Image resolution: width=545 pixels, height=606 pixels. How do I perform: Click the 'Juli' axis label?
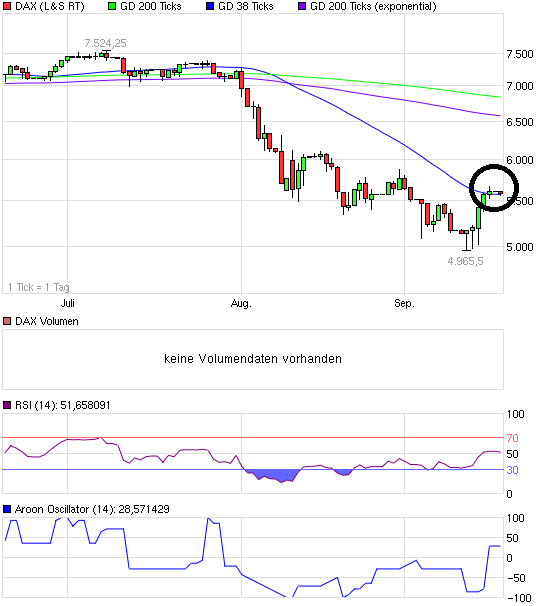tap(67, 303)
